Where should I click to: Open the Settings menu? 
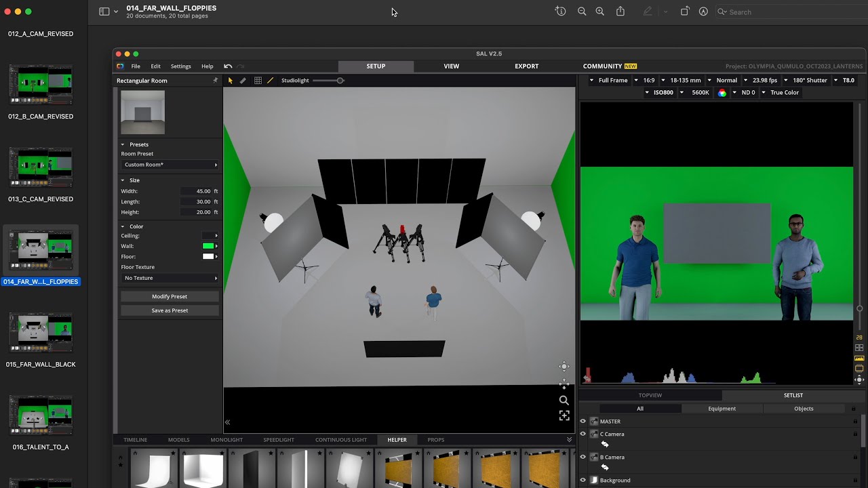tap(180, 66)
